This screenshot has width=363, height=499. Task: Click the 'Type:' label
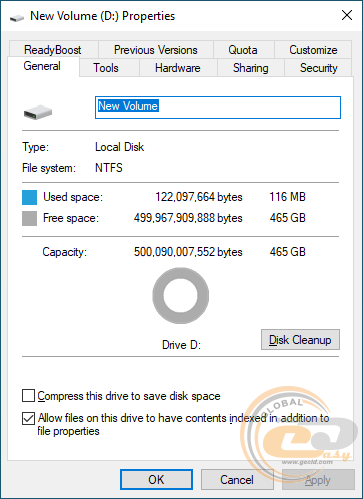click(36, 147)
